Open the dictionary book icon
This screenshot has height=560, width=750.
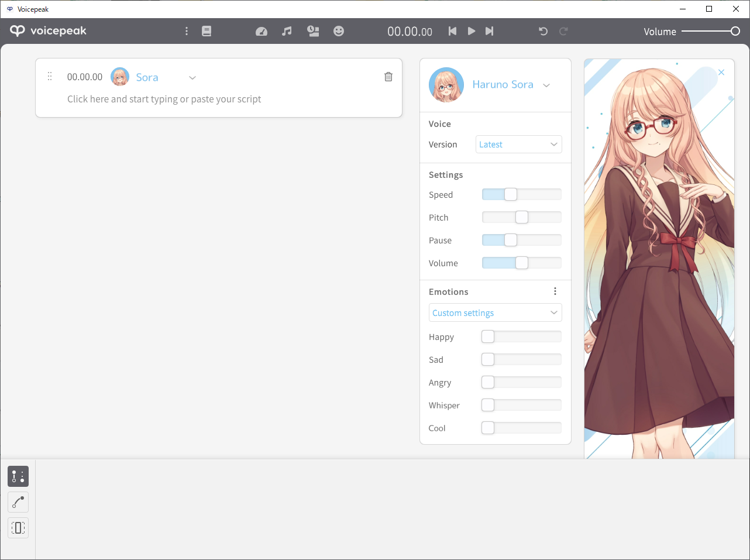[207, 31]
